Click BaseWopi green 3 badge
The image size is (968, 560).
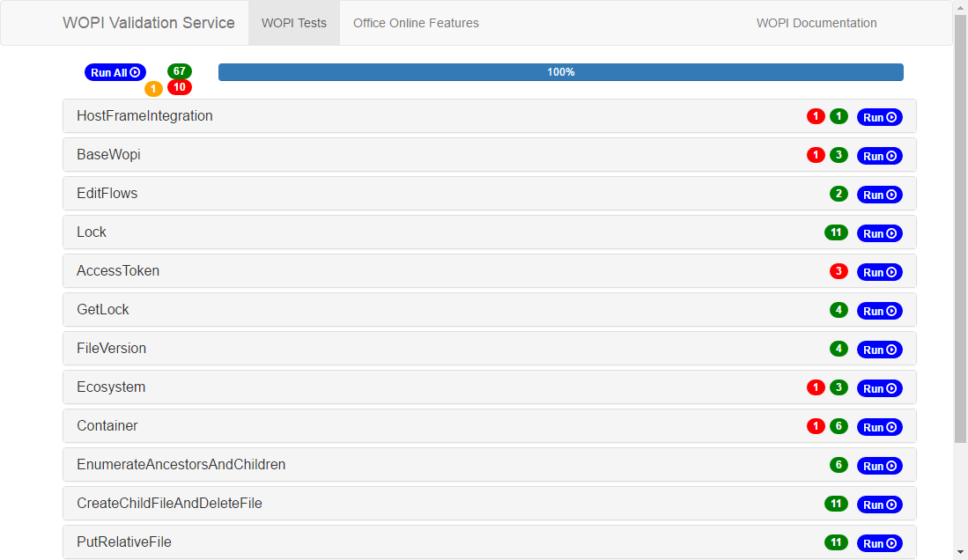pyautogui.click(x=839, y=155)
